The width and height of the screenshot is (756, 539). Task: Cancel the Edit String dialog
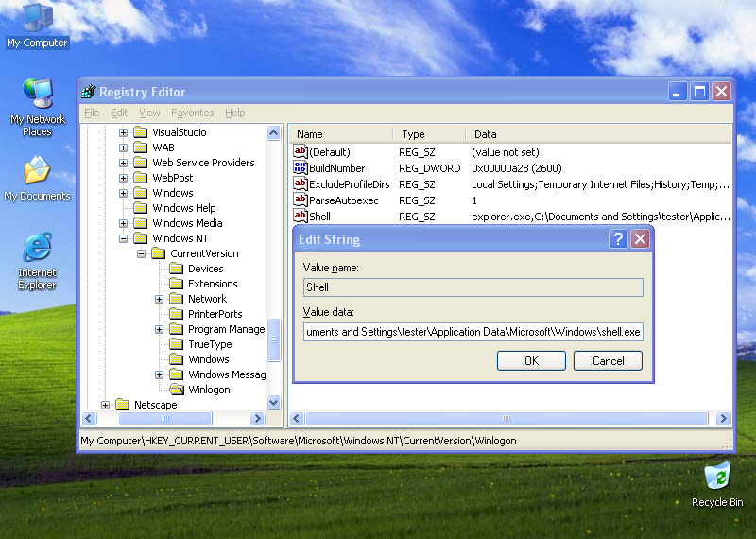pos(608,361)
